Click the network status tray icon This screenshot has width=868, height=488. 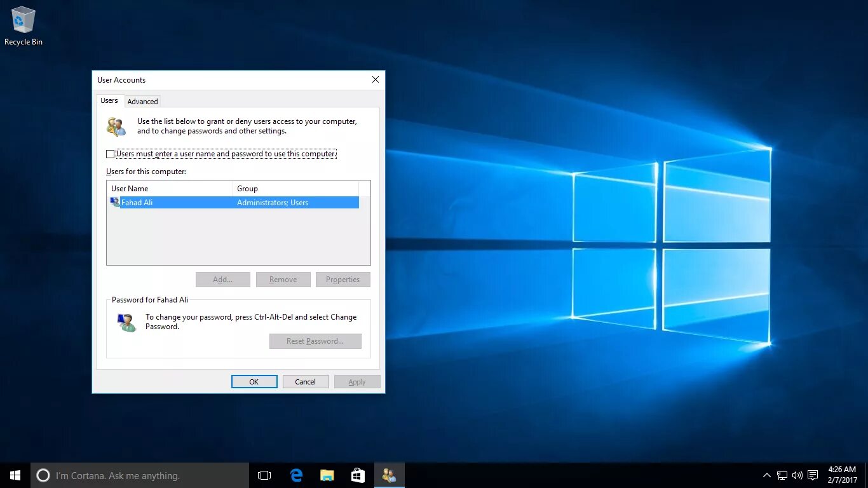782,475
